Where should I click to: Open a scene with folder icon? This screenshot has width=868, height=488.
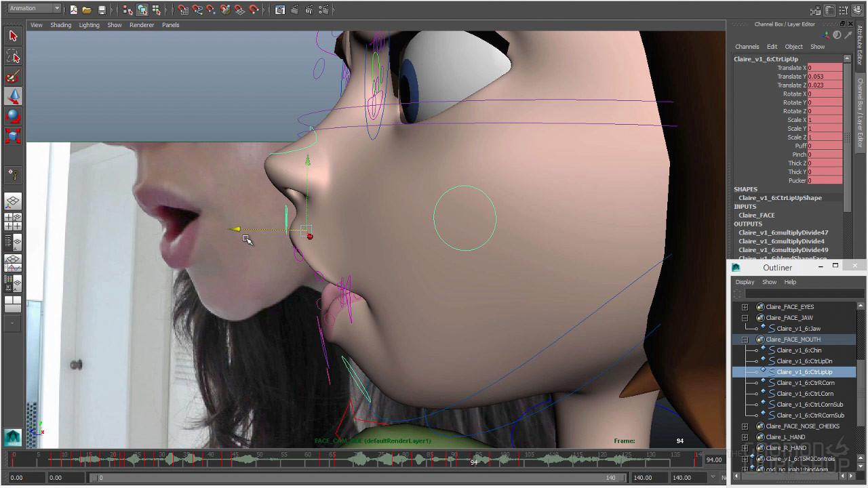click(87, 9)
